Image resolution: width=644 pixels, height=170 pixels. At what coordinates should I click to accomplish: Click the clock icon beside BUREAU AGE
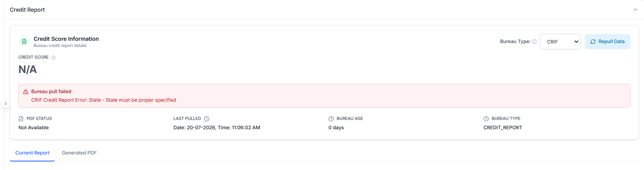331,119
